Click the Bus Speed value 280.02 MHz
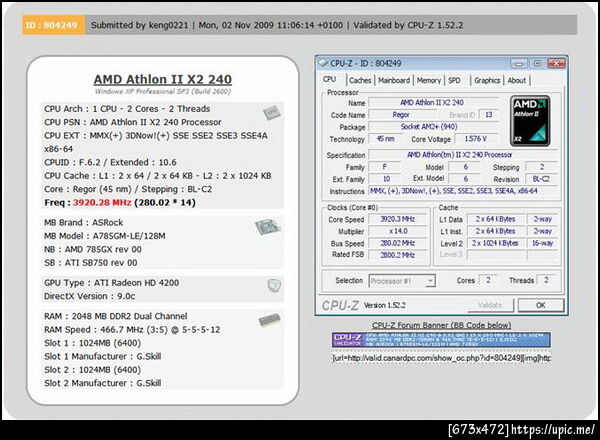Screen dimensions: 600x440 (x=398, y=243)
